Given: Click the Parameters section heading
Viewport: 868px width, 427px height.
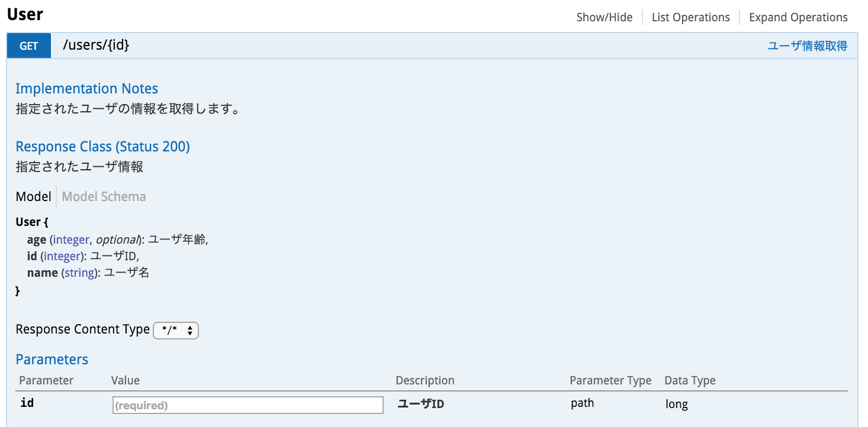Looking at the screenshot, I should [x=52, y=359].
